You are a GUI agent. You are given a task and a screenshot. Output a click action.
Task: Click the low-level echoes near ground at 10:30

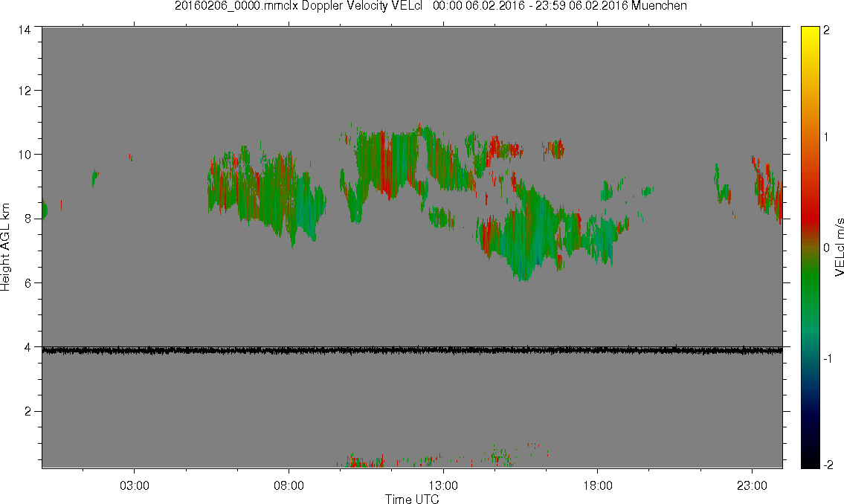(x=361, y=461)
